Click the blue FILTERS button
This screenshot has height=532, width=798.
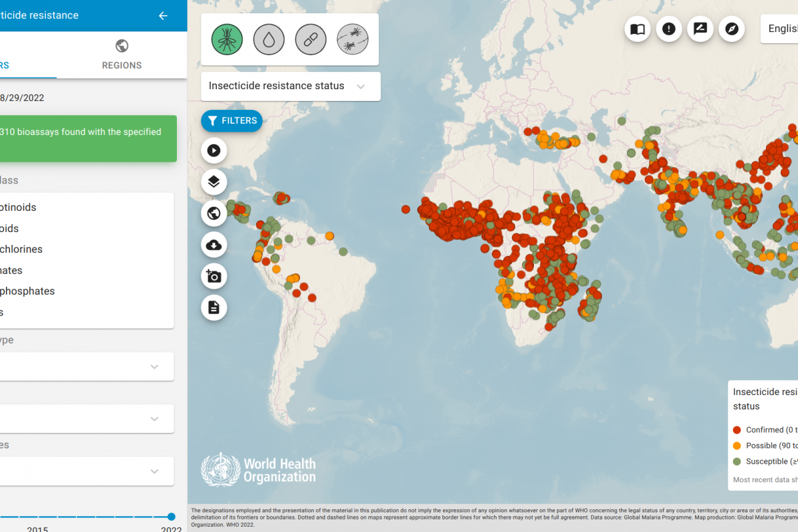tap(232, 120)
